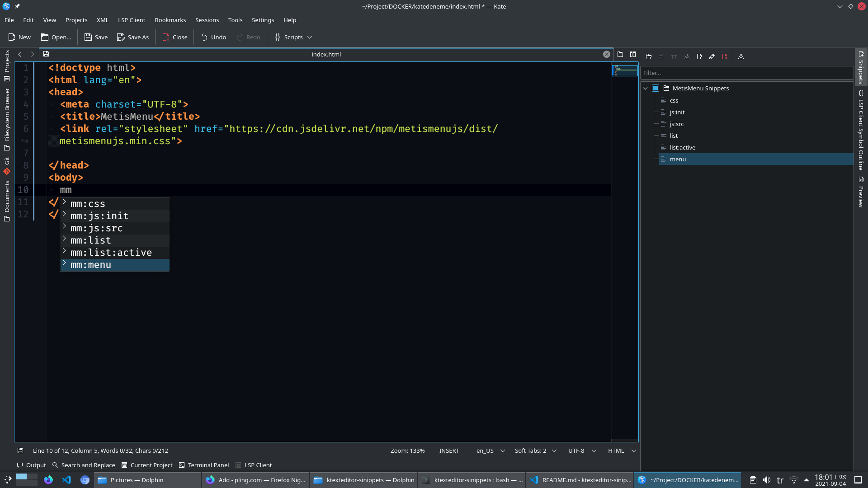Open the Terminal Panel

[x=204, y=465]
